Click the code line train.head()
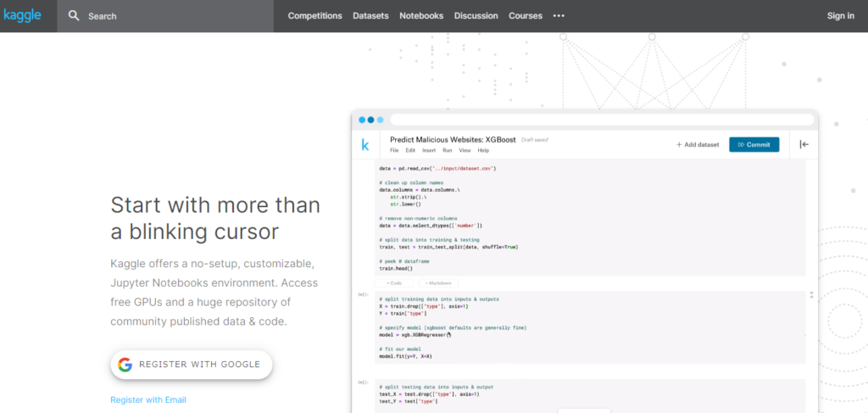The image size is (868, 413). pos(396,269)
